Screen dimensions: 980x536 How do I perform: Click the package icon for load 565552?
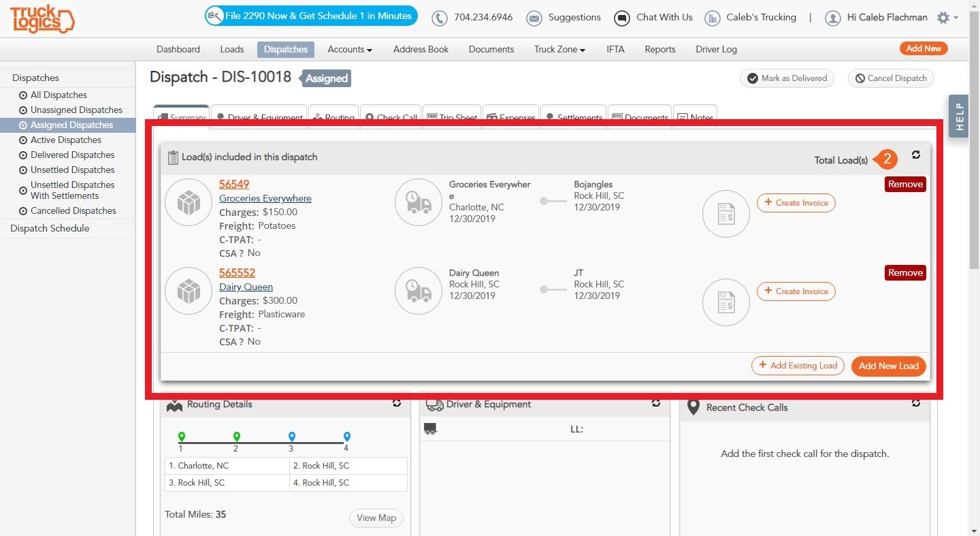tap(189, 291)
